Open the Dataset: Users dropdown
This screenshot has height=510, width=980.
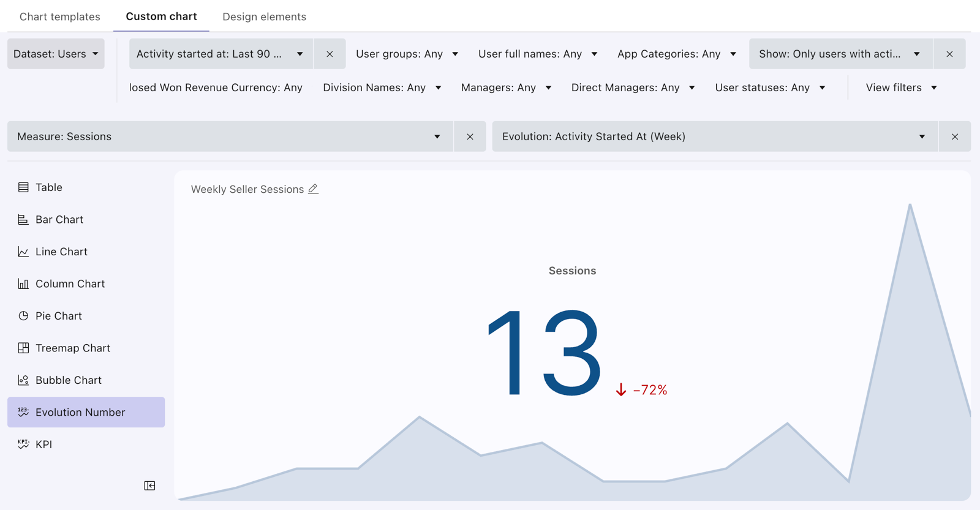click(x=56, y=54)
